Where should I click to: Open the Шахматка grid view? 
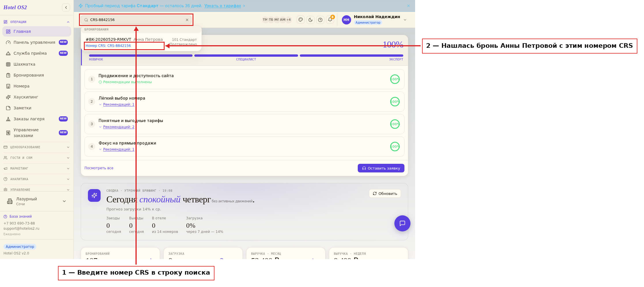pos(37,64)
